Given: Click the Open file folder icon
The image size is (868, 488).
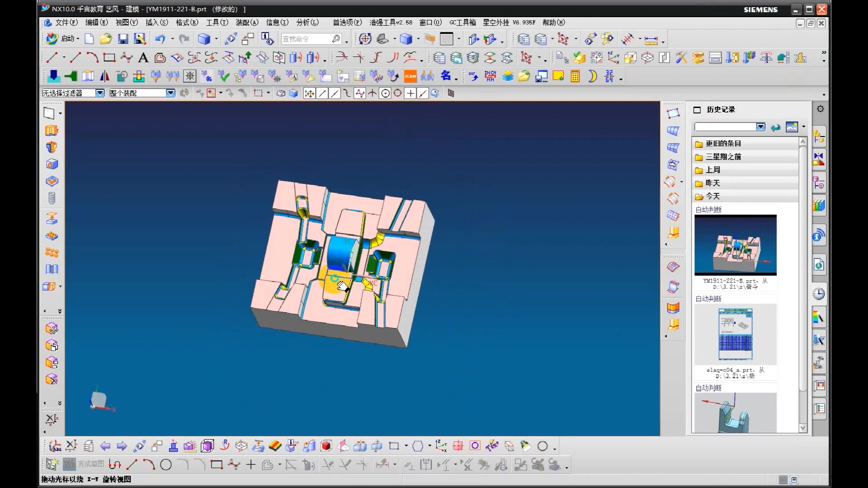Looking at the screenshot, I should pyautogui.click(x=106, y=39).
